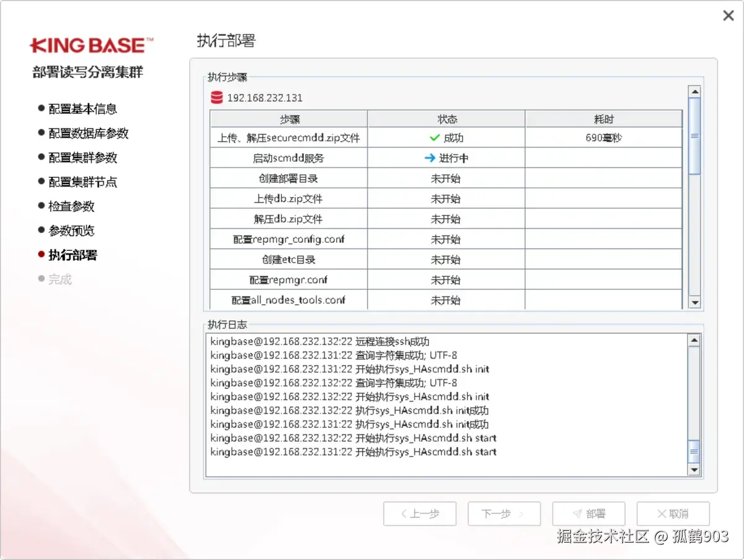Image resolution: width=744 pixels, height=560 pixels.
Task: Click the log panel scrollbar thumb
Action: 694,452
